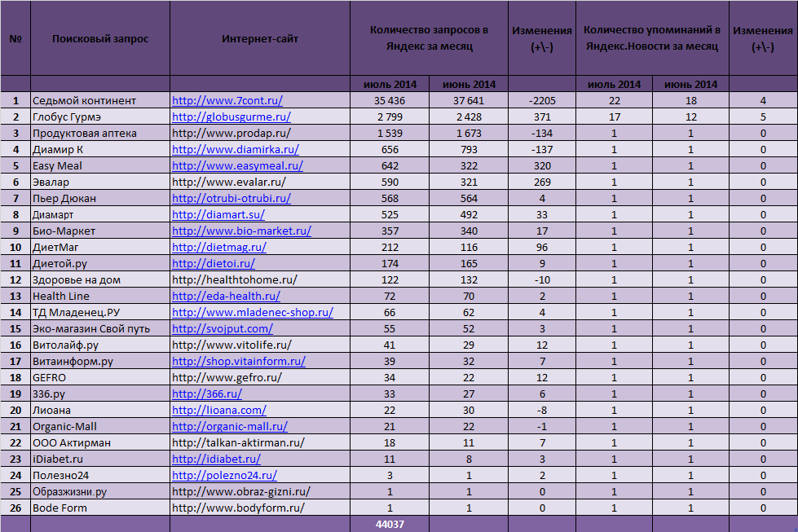Image resolution: width=798 pixels, height=532 pixels.
Task: Select the http://healthtohome.ru/ cell
Action: (259, 279)
